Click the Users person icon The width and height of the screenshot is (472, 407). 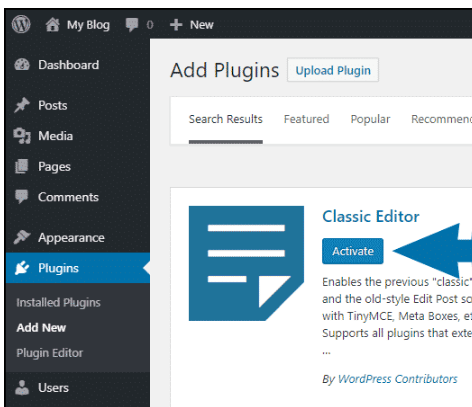[22, 388]
